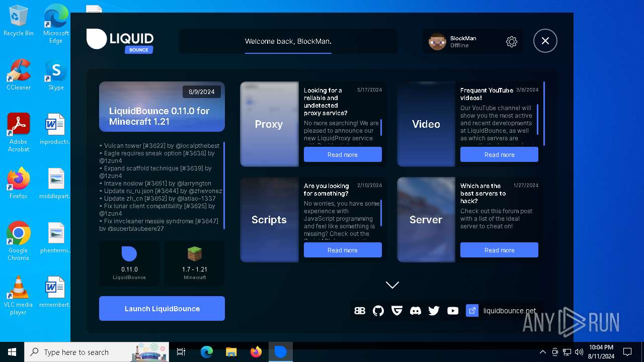The image size is (644, 362).
Task: Open the Discord icon link
Action: (416, 311)
